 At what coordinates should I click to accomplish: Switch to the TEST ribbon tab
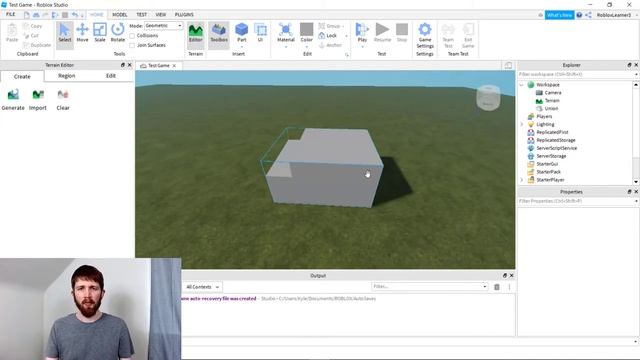pos(142,15)
